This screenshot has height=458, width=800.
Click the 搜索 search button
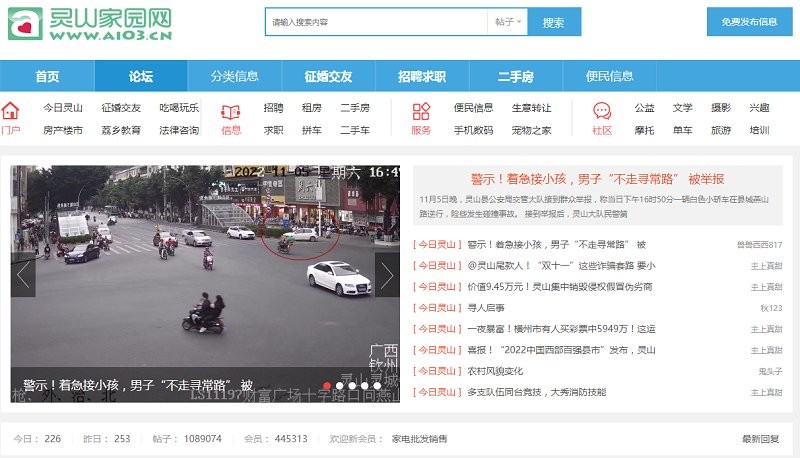point(554,22)
